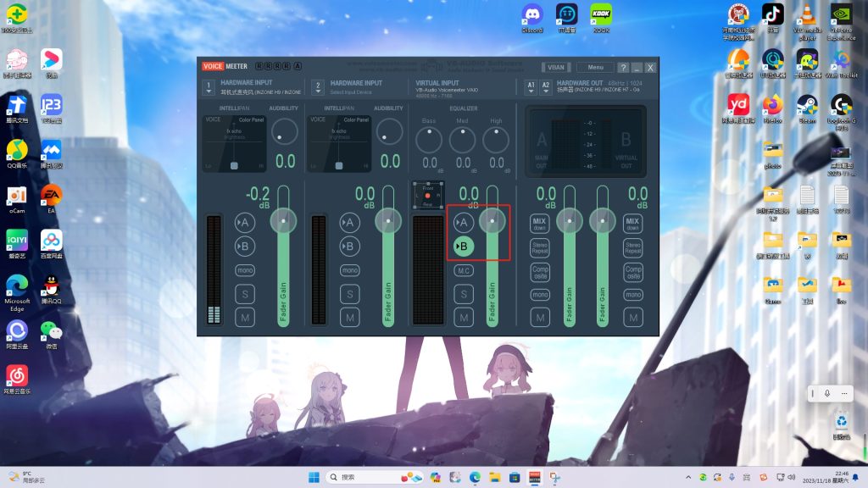
Task: Open GeForce Experience desktop icon
Action: click(x=842, y=21)
